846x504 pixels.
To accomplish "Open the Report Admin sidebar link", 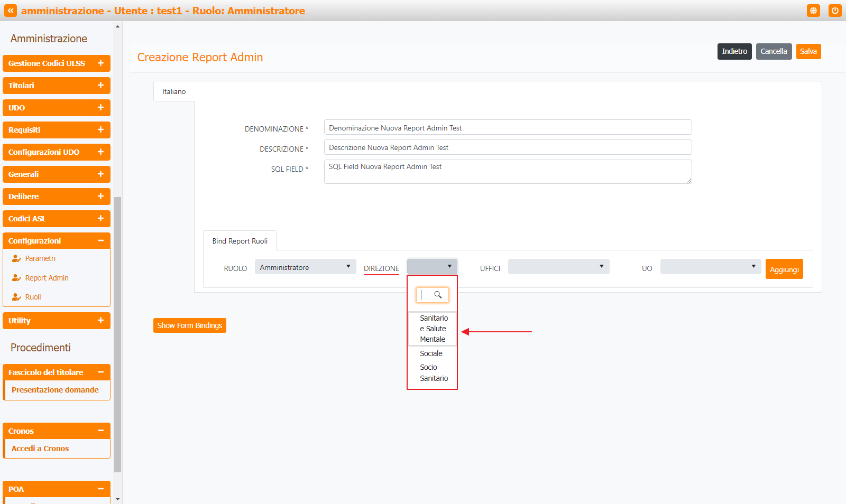I will [x=47, y=278].
